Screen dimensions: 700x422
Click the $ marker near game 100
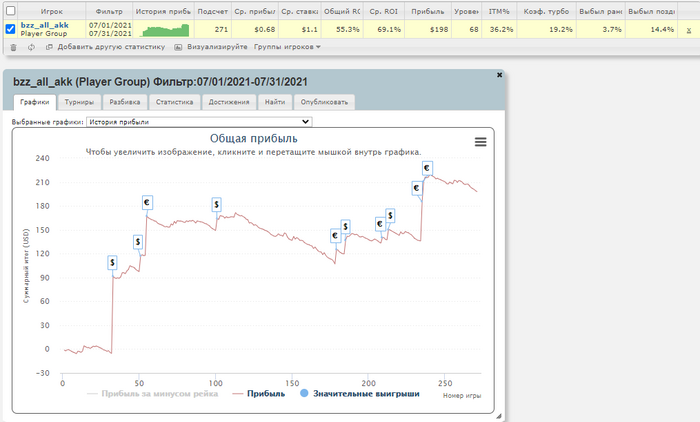pyautogui.click(x=217, y=205)
